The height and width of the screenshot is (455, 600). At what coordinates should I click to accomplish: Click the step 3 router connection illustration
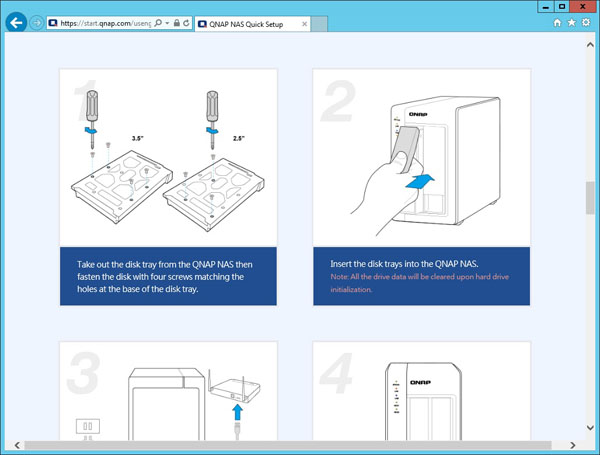[168, 391]
